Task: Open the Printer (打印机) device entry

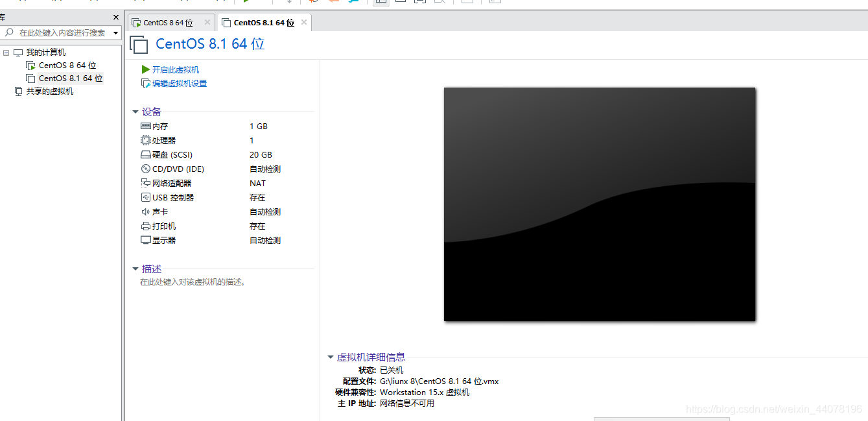Action: pyautogui.click(x=158, y=226)
